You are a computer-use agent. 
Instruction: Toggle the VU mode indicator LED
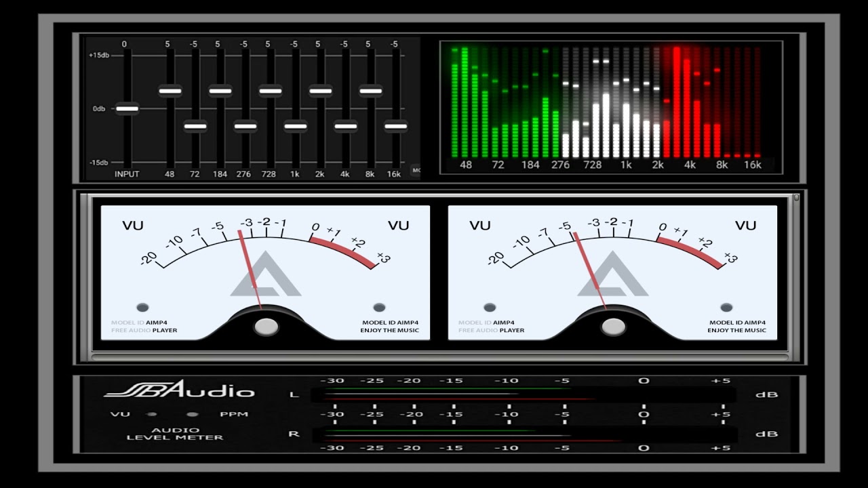pyautogui.click(x=152, y=414)
